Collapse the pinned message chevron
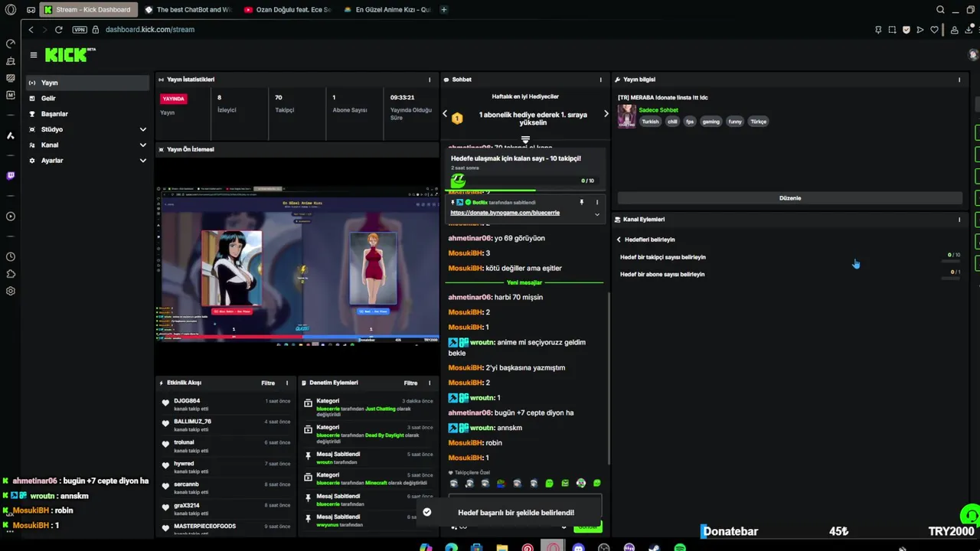 tap(597, 214)
